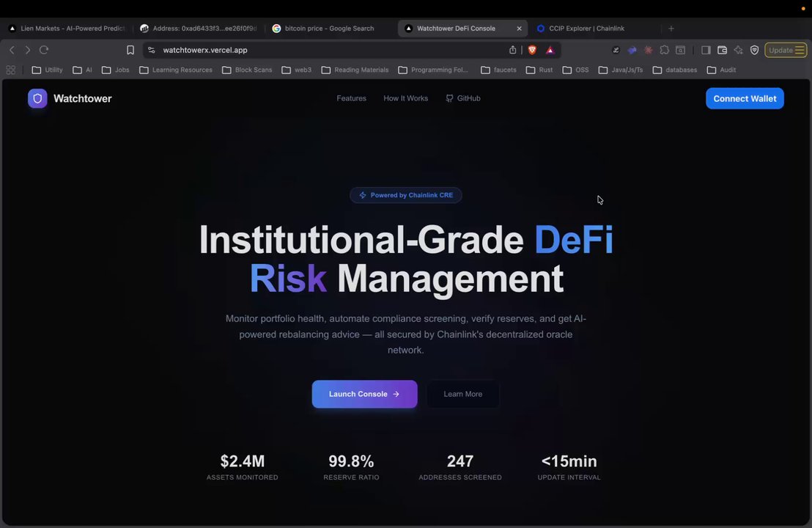This screenshot has height=528, width=812.
Task: Click the 99.8% reserve ratio value
Action: click(x=351, y=461)
